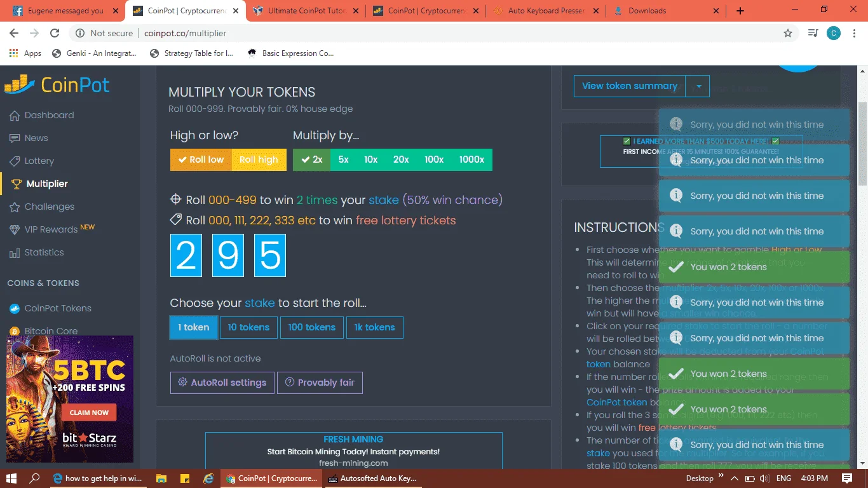Open CoinPot Tokens under Coins & Tokens
This screenshot has height=488, width=868.
(51, 308)
